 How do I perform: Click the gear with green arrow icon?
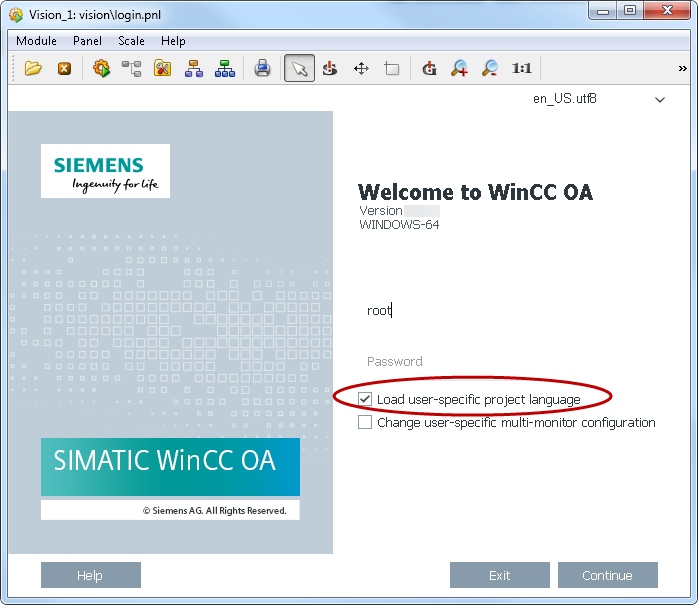tap(101, 68)
